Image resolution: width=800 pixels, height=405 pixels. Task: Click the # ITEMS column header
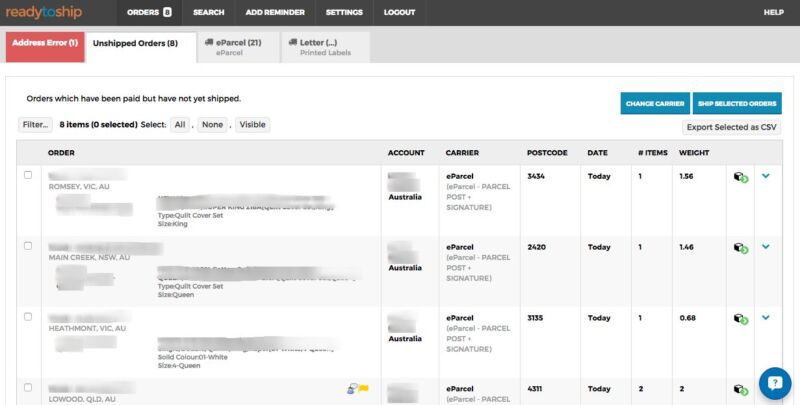[x=653, y=153]
